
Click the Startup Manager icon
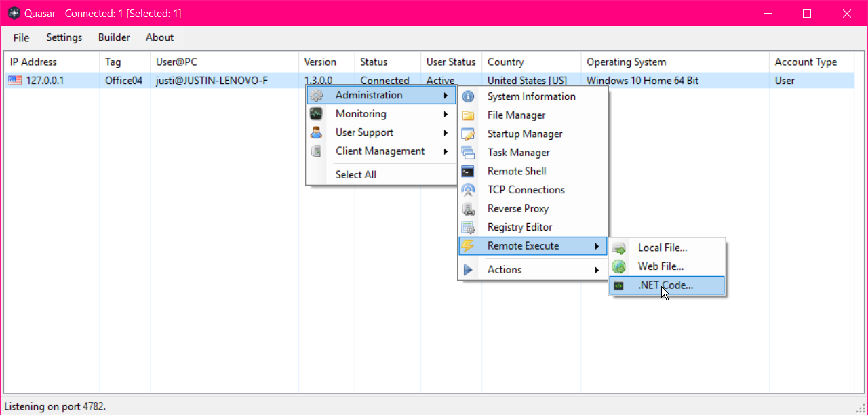(468, 134)
